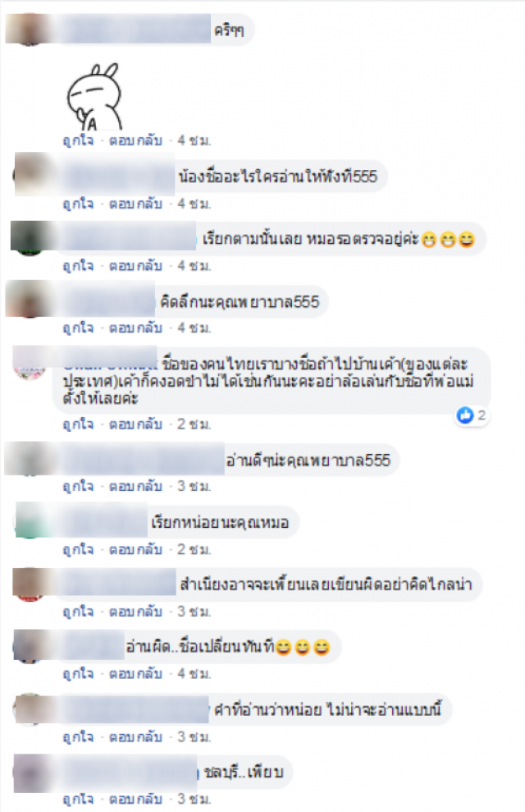The width and height of the screenshot is (525, 812).
Task: Reply to comment น้องชื่ออะไรใครอ่านให้ฟังที555
Action: [x=135, y=204]
